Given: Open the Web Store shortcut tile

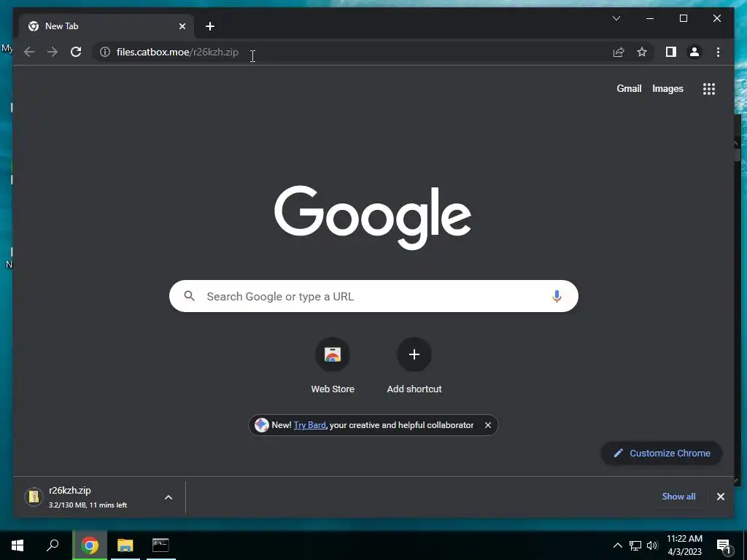Looking at the screenshot, I should click(x=333, y=365).
